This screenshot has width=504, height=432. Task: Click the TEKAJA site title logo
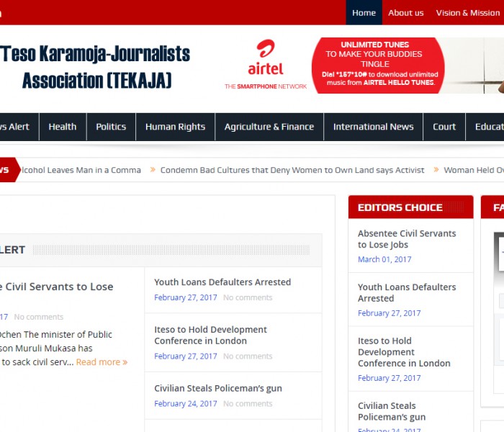click(96, 67)
